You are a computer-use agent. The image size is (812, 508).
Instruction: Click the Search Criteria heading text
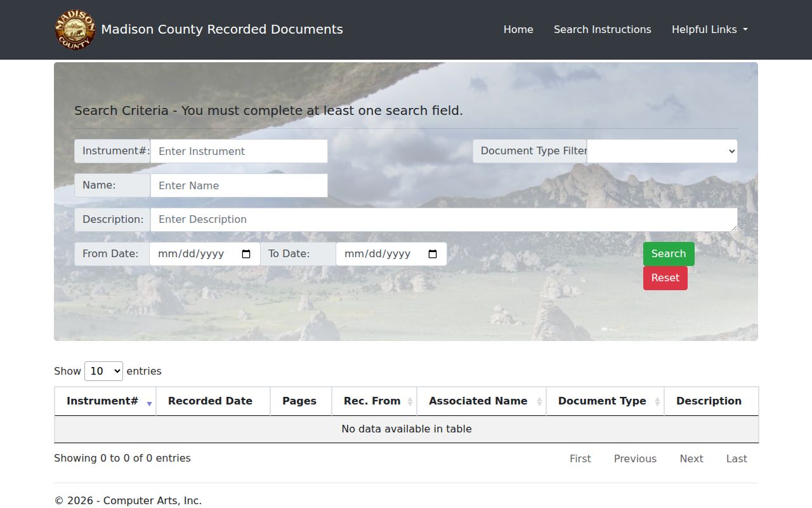click(268, 111)
